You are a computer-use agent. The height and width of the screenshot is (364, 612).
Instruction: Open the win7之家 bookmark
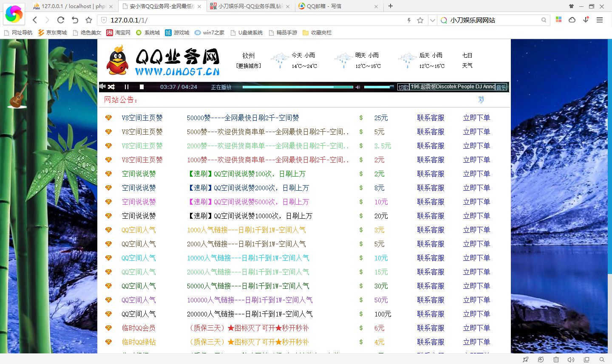point(210,33)
